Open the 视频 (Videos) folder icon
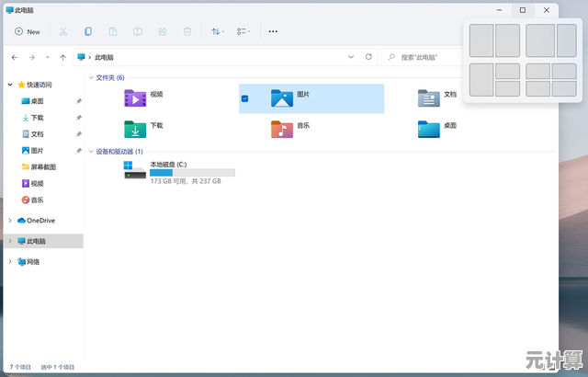 click(x=135, y=97)
